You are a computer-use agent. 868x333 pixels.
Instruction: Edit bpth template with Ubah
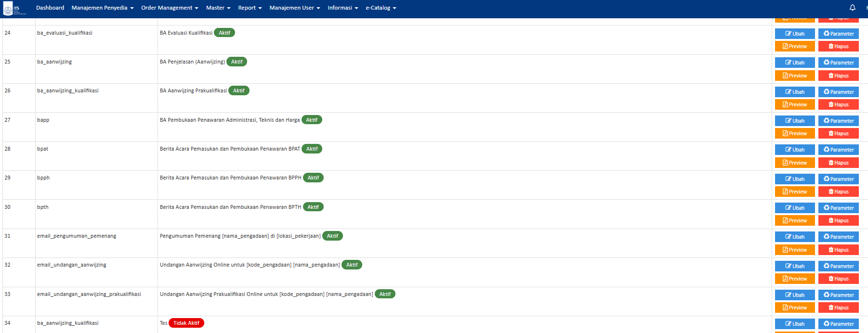[794, 208]
